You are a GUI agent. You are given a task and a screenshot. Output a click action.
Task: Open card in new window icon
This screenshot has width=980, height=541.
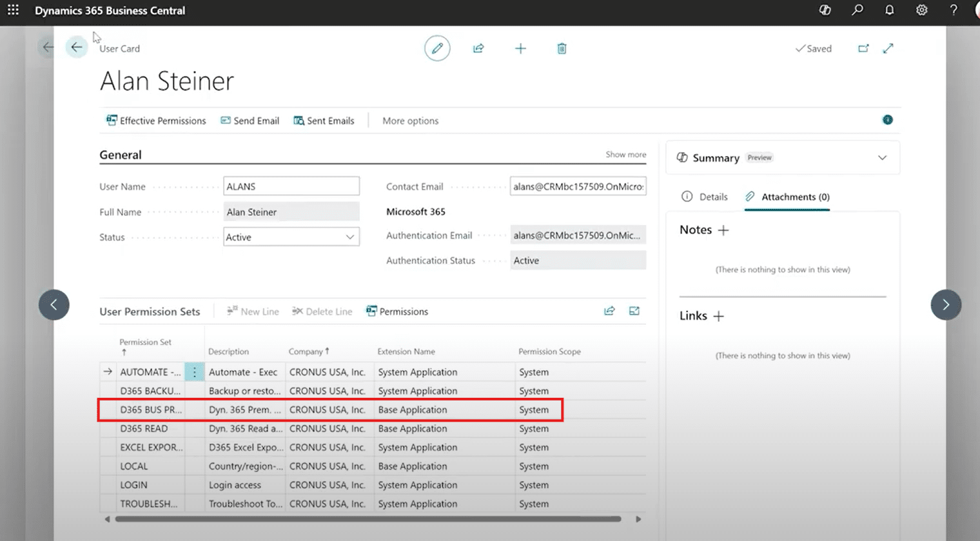coord(863,48)
